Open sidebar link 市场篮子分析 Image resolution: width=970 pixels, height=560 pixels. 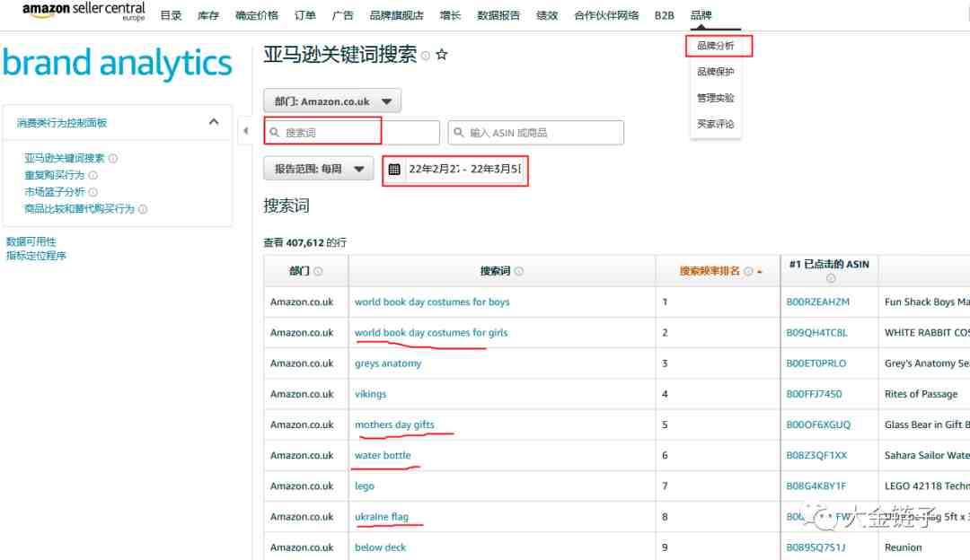click(x=55, y=192)
